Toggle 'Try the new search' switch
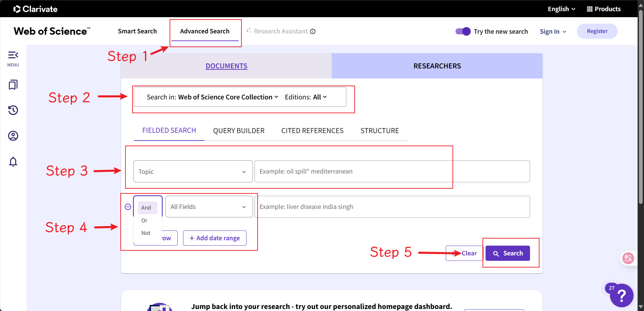Image resolution: width=644 pixels, height=311 pixels. [463, 31]
